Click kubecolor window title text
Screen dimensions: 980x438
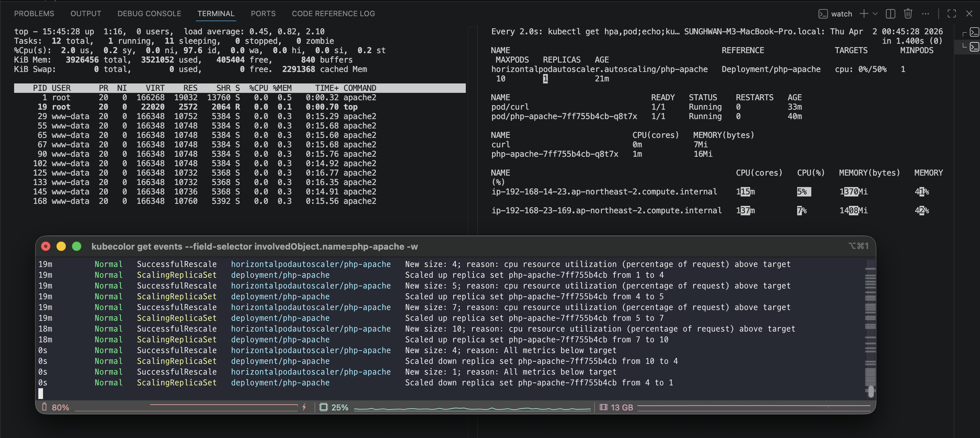click(254, 247)
